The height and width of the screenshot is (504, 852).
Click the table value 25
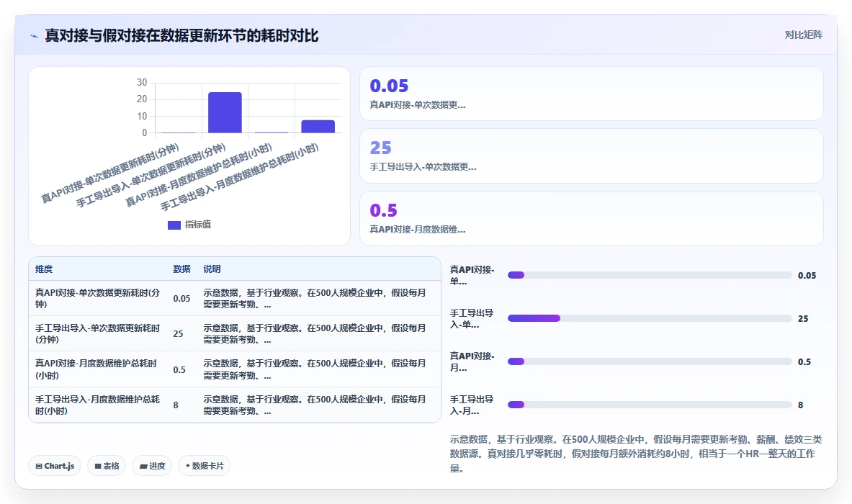(x=178, y=334)
